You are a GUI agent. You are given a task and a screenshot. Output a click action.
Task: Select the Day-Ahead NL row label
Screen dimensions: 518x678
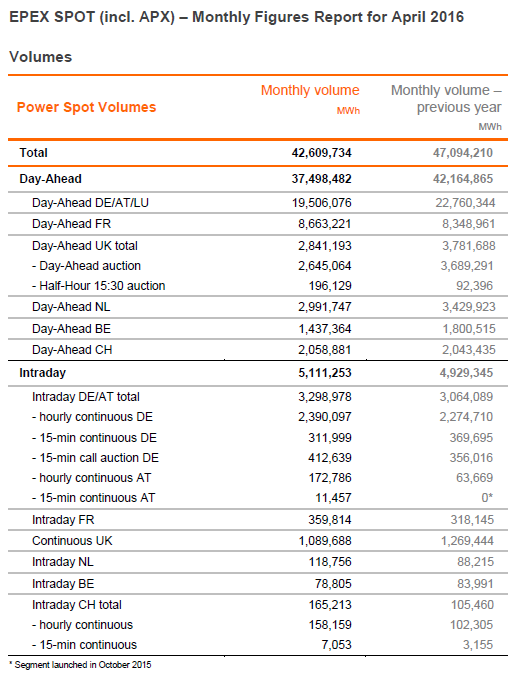71,307
